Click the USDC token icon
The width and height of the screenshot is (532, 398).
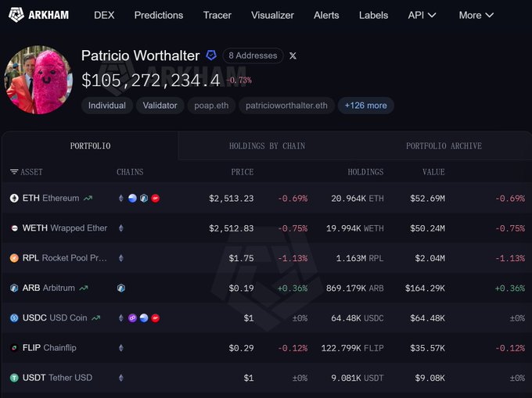pyautogui.click(x=14, y=318)
